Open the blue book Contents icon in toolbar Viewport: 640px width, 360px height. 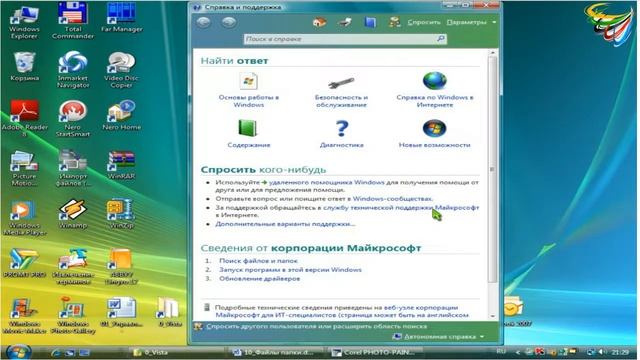pyautogui.click(x=370, y=22)
